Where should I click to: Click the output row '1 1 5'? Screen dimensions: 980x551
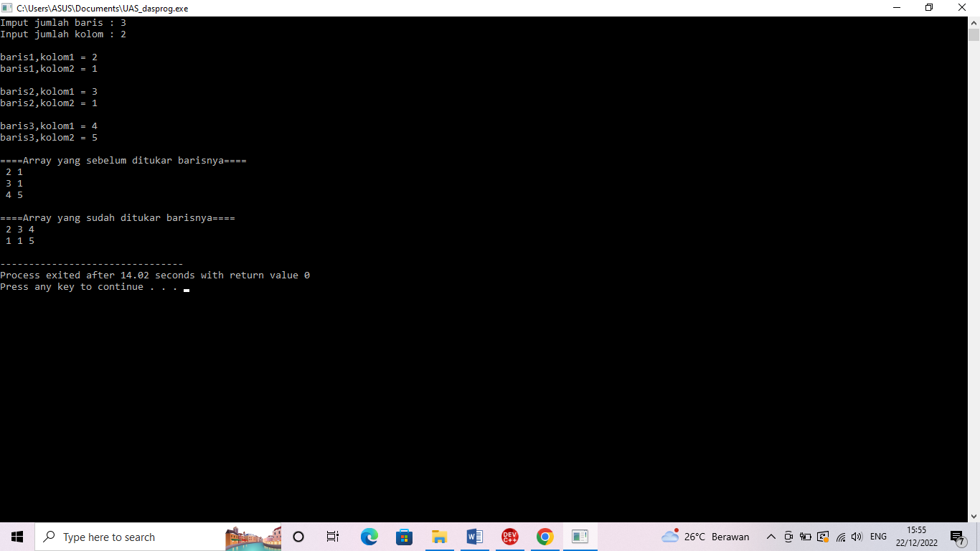click(x=20, y=241)
